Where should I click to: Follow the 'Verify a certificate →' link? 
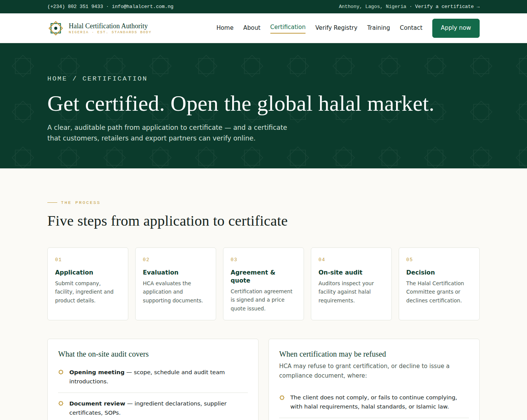(447, 6)
